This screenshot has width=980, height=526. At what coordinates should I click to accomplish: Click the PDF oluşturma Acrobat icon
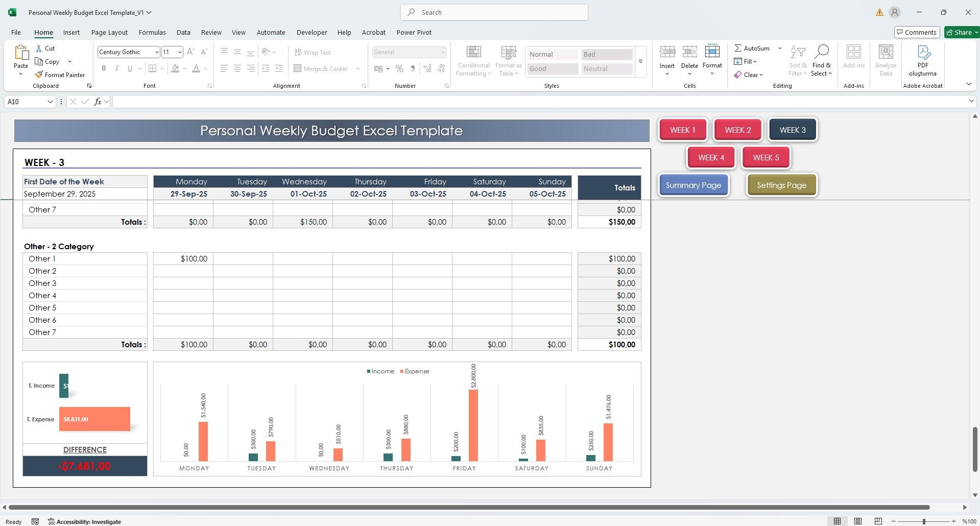pos(923,52)
